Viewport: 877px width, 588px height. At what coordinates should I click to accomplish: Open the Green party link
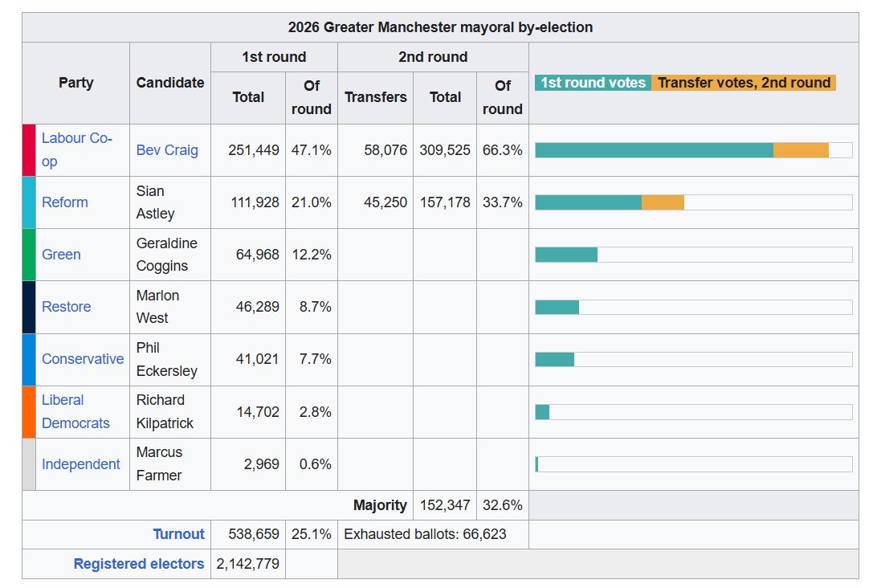[x=61, y=255]
